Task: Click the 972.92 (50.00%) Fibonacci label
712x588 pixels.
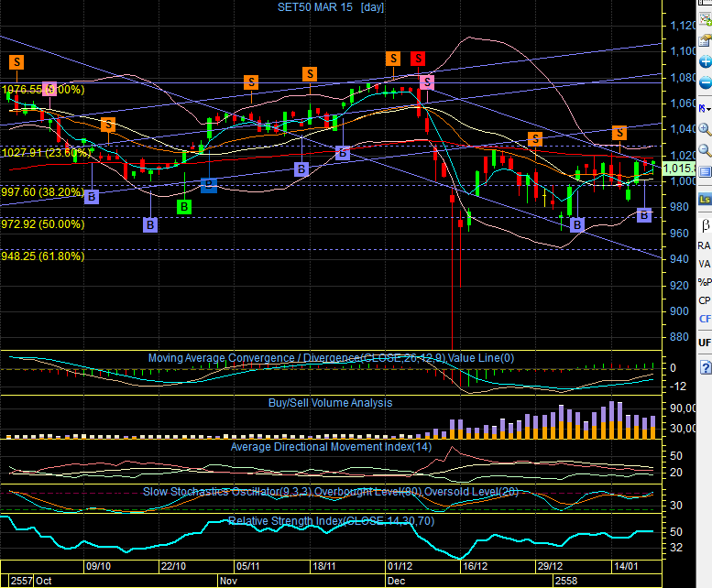Action: tap(43, 224)
